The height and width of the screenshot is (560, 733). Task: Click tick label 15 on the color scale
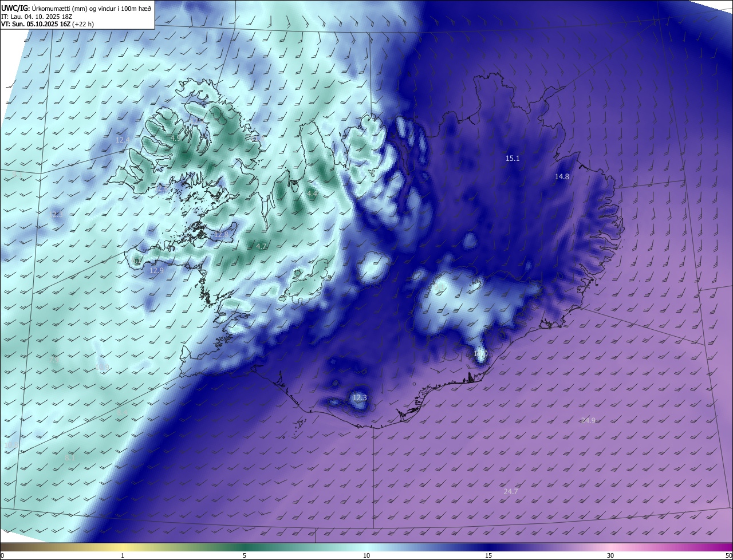click(488, 555)
